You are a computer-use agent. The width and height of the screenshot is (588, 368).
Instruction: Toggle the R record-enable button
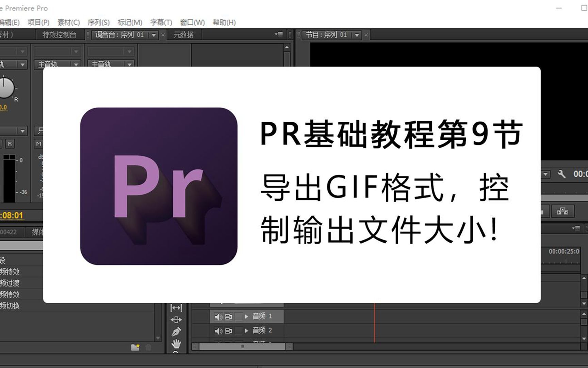click(x=10, y=144)
